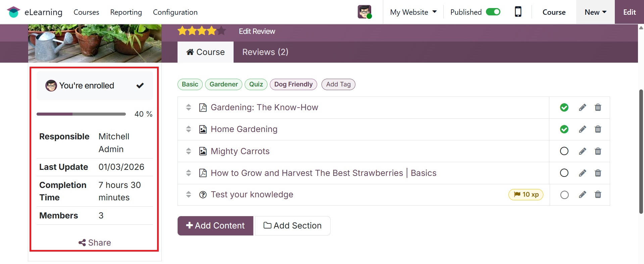The image size is (644, 264).
Task: Edit Gardening: The Know-How pencil icon
Action: (582, 108)
